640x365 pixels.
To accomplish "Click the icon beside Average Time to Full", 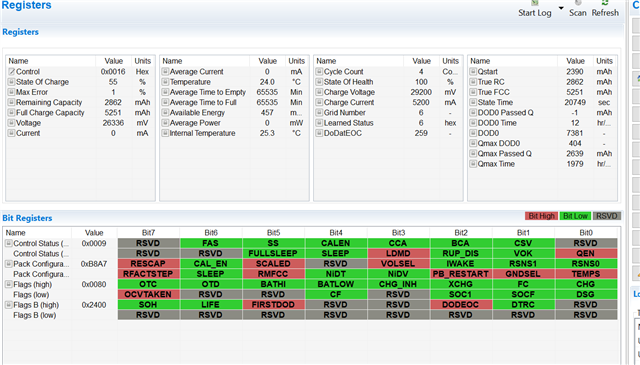I will click(x=165, y=102).
